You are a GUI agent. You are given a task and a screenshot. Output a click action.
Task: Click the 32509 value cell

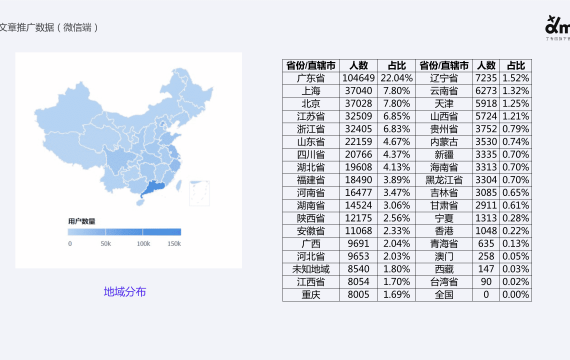[x=358, y=116]
